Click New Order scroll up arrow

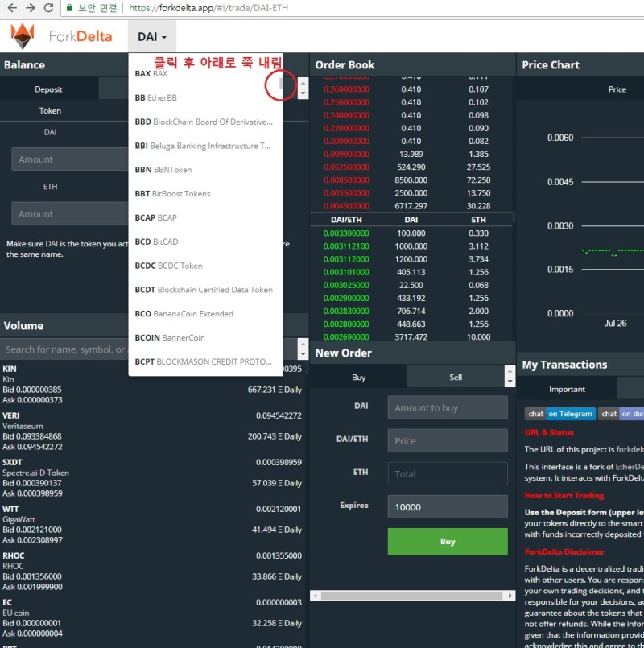coord(510,371)
